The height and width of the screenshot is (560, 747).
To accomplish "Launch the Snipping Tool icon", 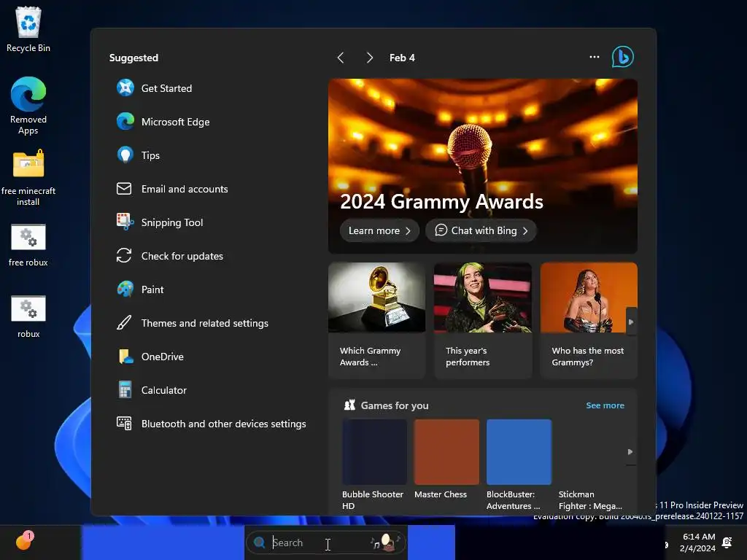I will pos(125,222).
